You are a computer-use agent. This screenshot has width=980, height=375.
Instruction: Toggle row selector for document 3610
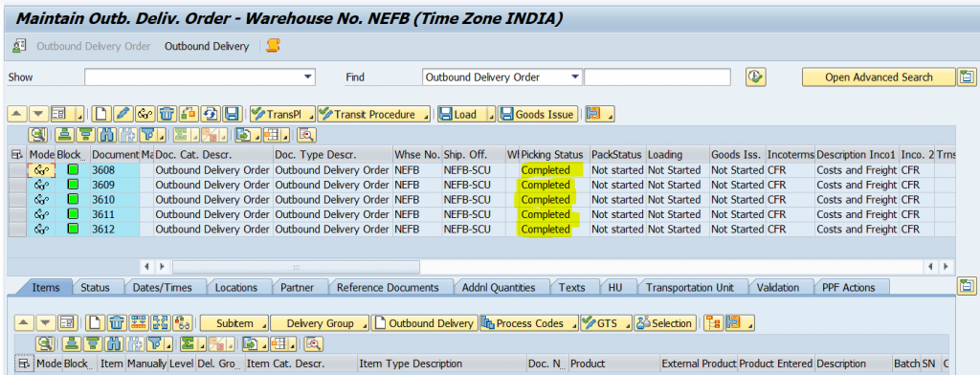pos(17,199)
